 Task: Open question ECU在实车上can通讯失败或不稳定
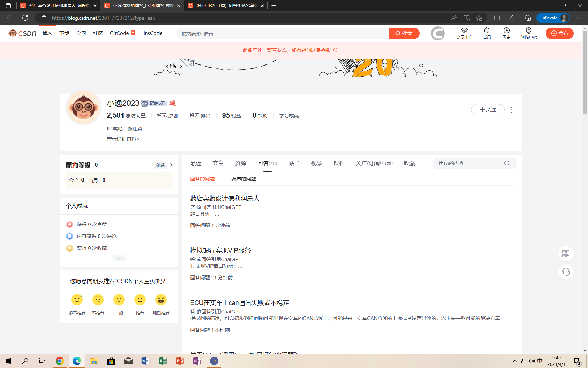240,303
